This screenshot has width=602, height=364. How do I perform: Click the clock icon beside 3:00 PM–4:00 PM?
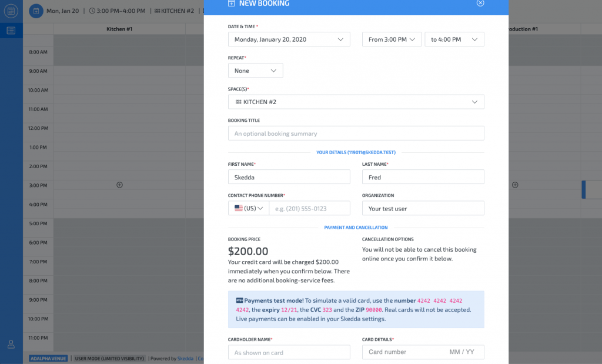point(92,11)
